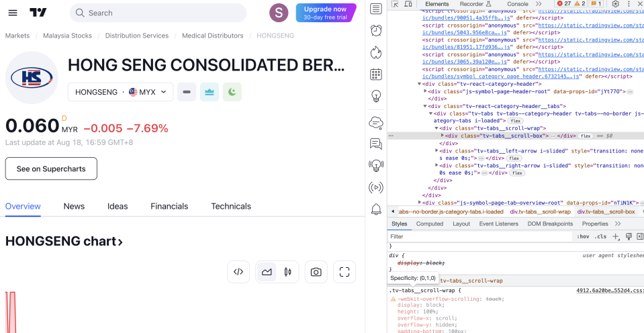
Task: Open the Calendar sidebar icon
Action: (x=376, y=75)
